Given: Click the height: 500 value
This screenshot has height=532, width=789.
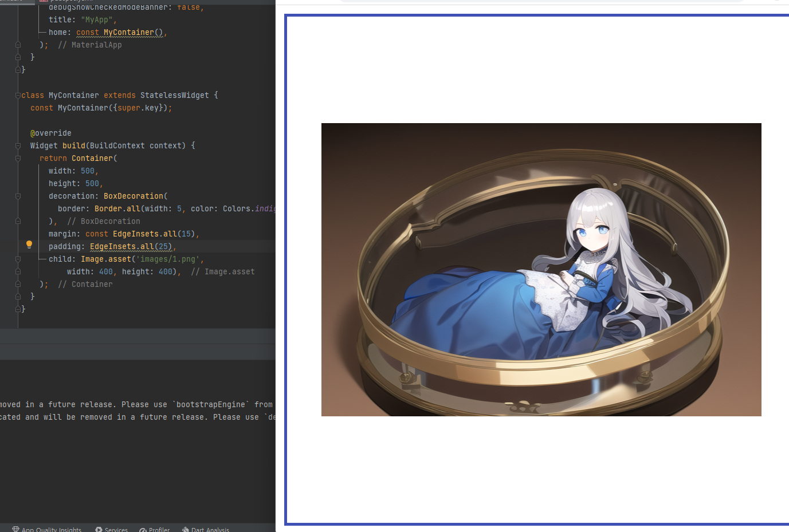Looking at the screenshot, I should coord(92,183).
